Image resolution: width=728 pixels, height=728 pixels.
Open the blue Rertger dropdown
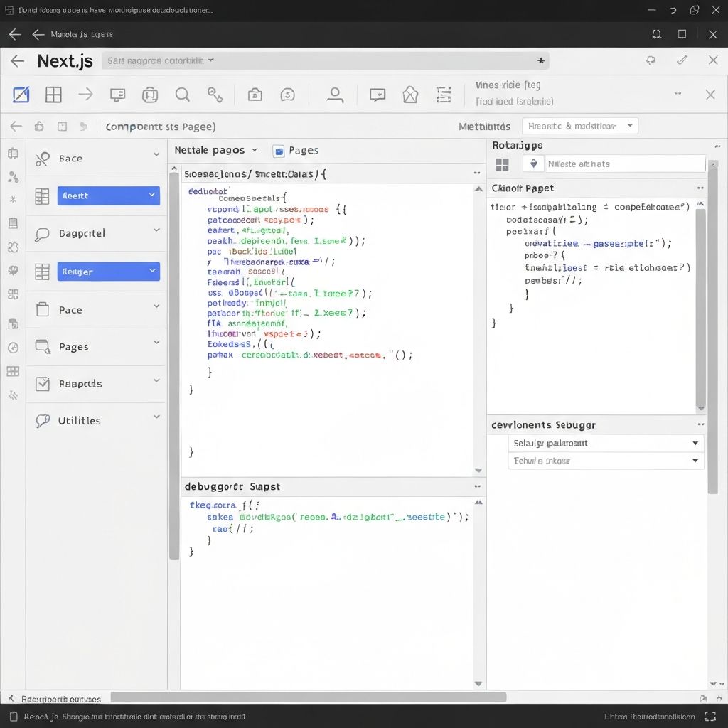[108, 272]
